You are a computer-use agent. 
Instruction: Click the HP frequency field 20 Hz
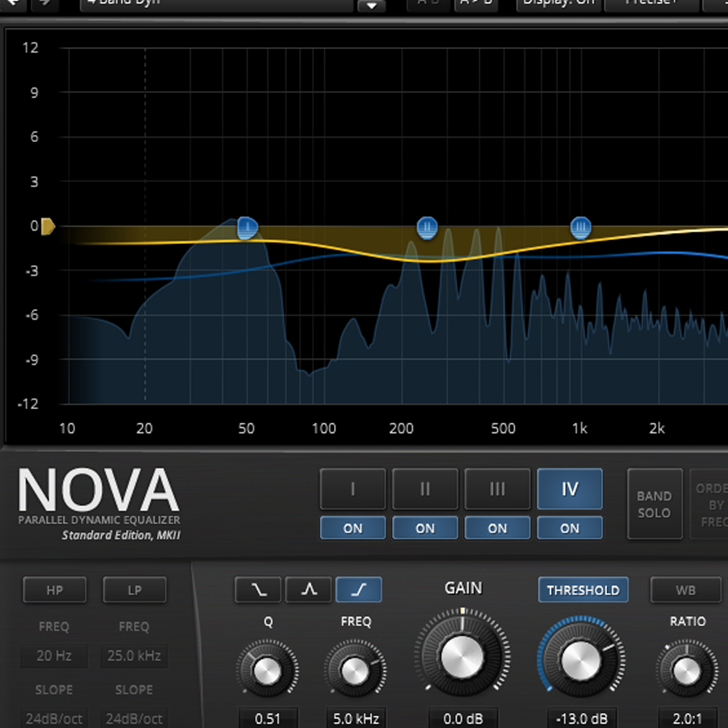[x=54, y=656]
